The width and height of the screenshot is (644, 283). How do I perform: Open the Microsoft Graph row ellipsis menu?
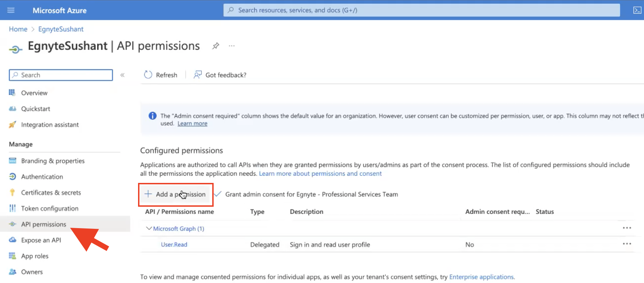pos(627,228)
